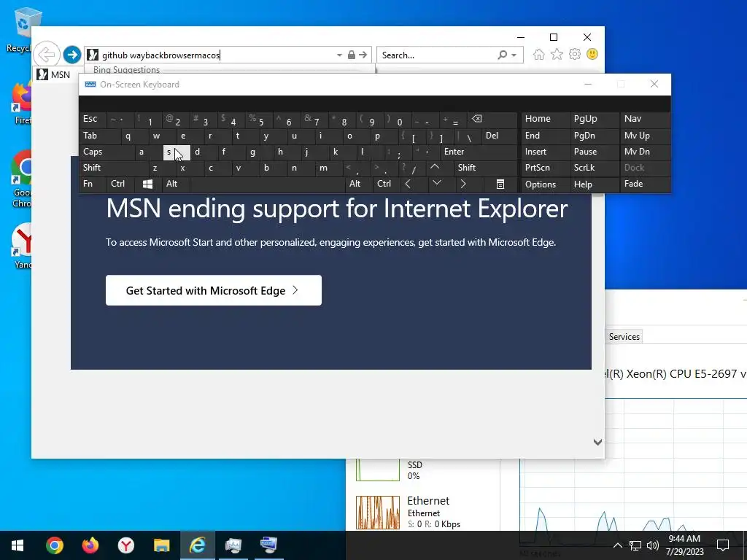
Task: Launch Firefox from the taskbar
Action: click(90, 545)
